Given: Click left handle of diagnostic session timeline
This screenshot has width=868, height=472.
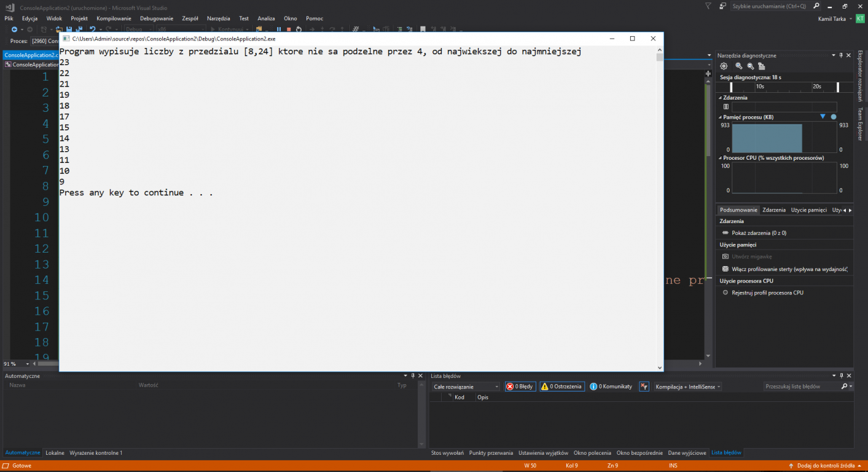Looking at the screenshot, I should point(731,87).
